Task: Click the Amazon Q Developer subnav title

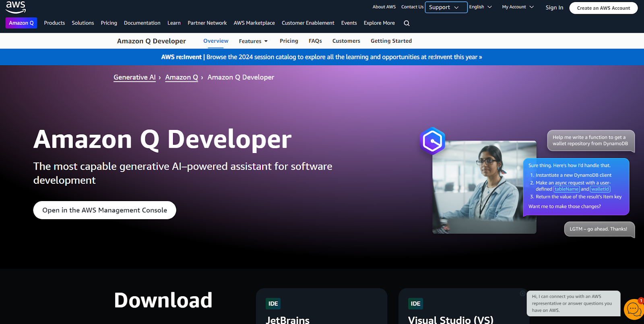Action: pyautogui.click(x=151, y=41)
